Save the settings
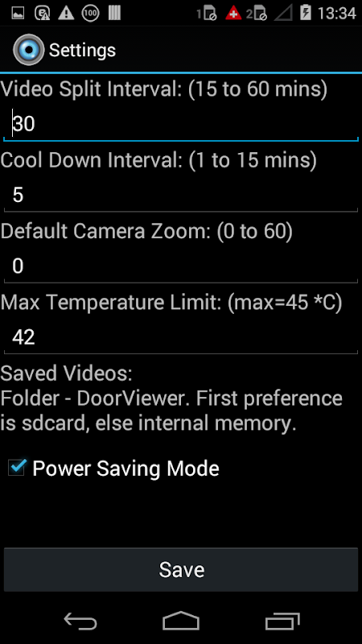 click(x=181, y=569)
